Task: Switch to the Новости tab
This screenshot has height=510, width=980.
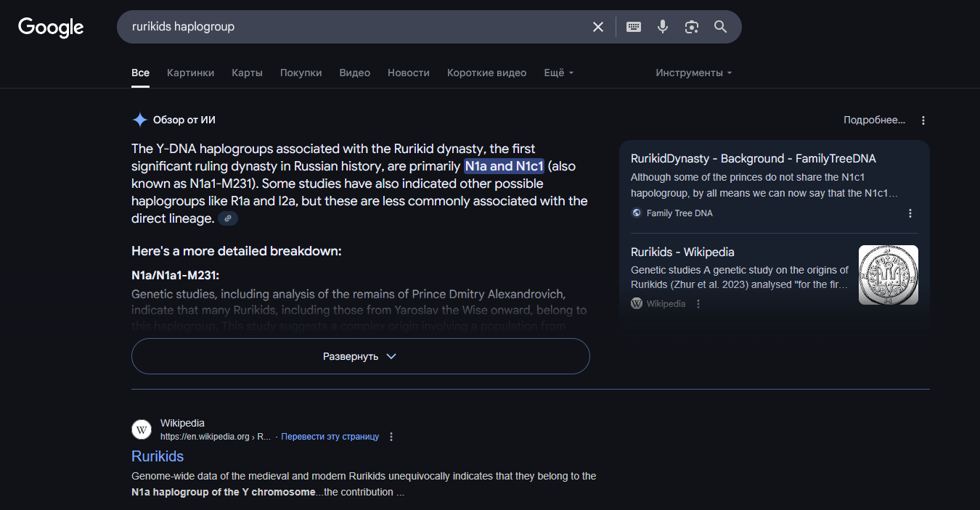Action: pos(409,73)
